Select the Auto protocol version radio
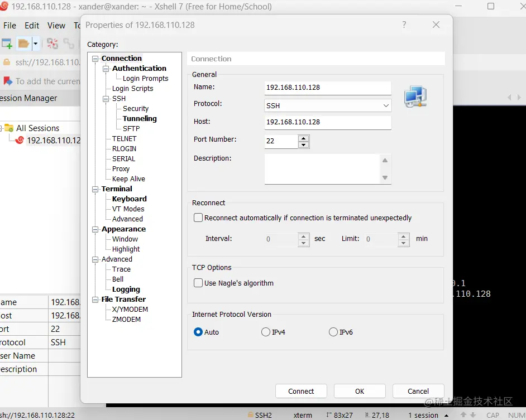 coord(198,332)
